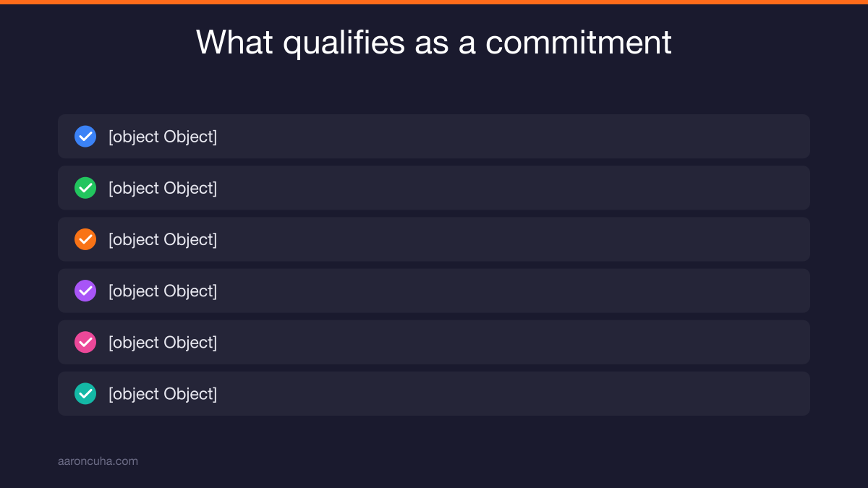Select the last list item row

(434, 393)
